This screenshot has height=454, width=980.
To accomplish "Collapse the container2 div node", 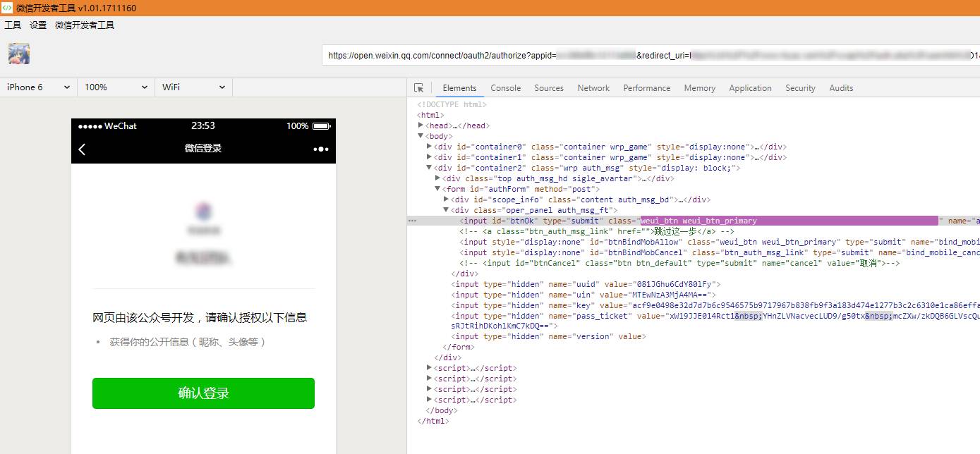I will pos(430,168).
